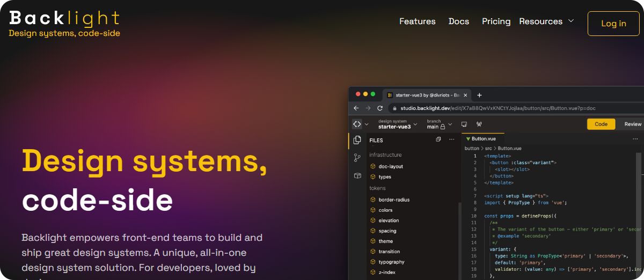Click code line 8 'import { PropType }'

click(x=525, y=203)
